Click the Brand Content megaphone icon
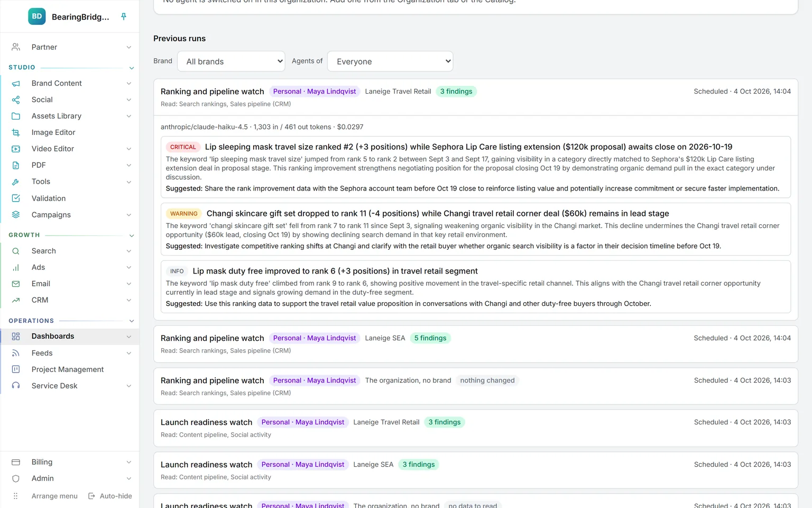The image size is (812, 508). [x=16, y=84]
